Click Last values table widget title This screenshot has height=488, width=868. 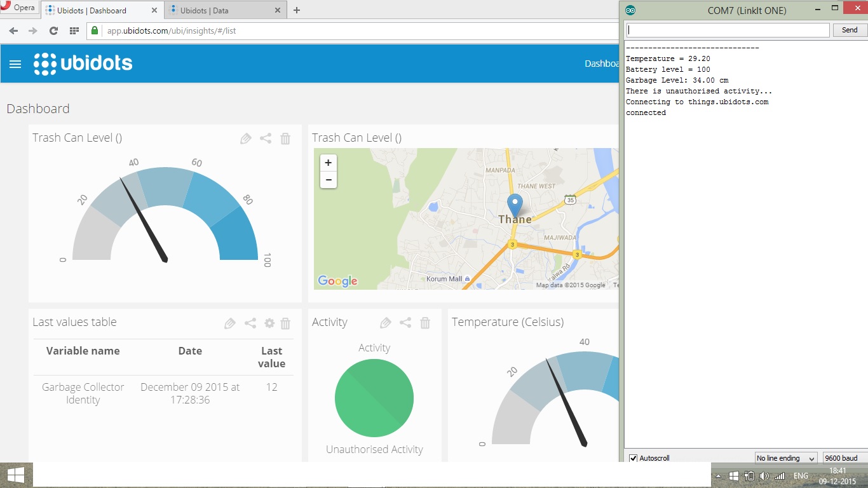74,322
